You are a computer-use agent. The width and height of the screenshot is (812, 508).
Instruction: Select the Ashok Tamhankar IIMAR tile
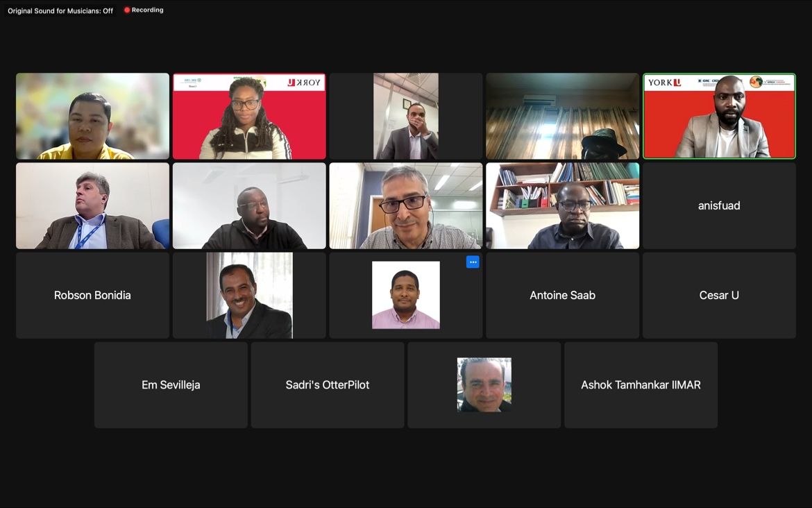tap(641, 384)
